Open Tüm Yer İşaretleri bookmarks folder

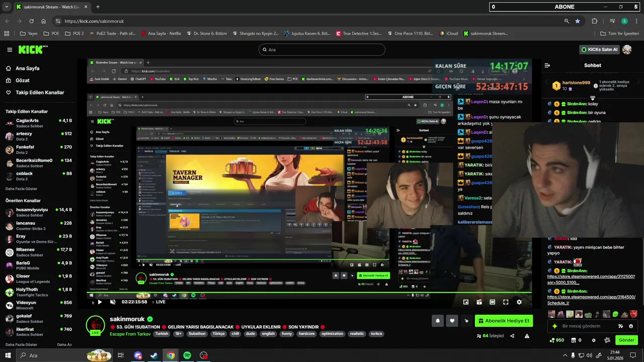click(620, 34)
